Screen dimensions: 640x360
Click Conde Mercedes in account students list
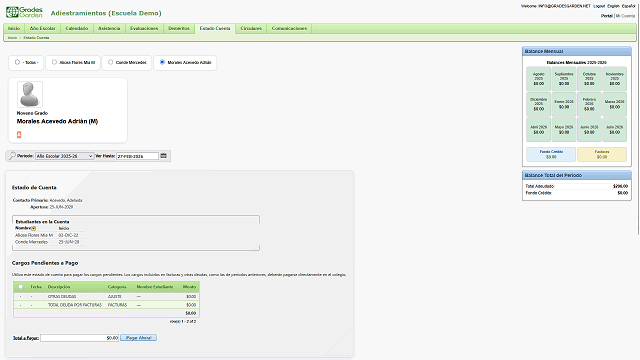(x=31, y=242)
